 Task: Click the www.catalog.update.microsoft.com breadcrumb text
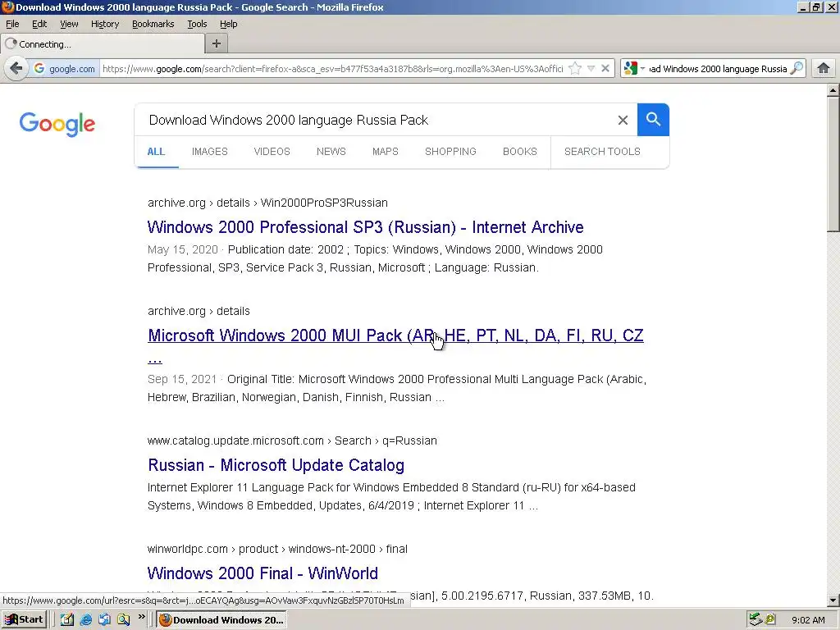[235, 441]
